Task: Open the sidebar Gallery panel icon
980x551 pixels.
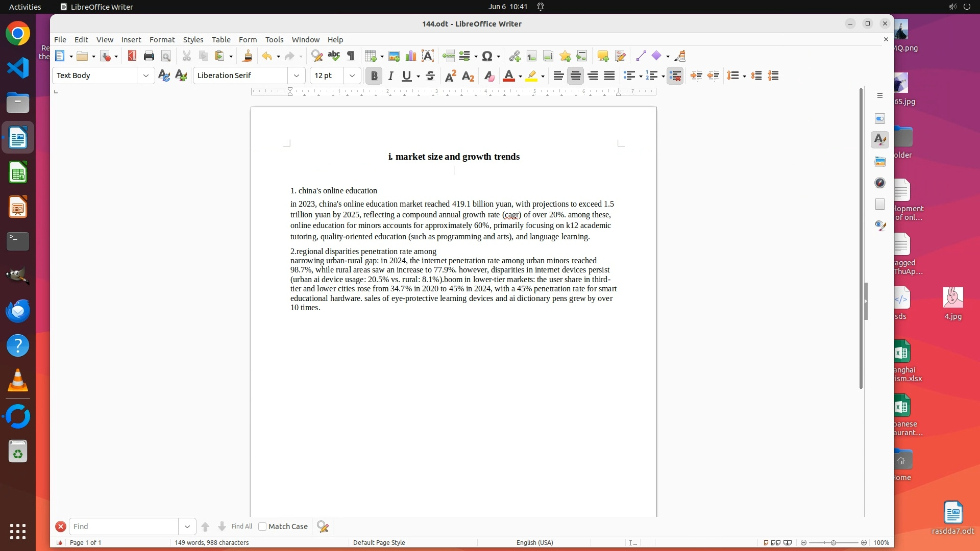Action: click(880, 162)
